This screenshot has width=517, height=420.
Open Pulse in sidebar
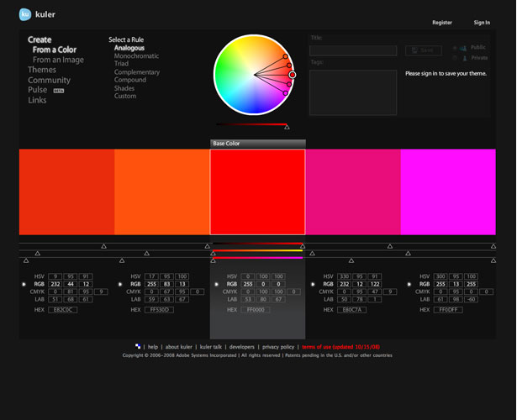click(37, 90)
